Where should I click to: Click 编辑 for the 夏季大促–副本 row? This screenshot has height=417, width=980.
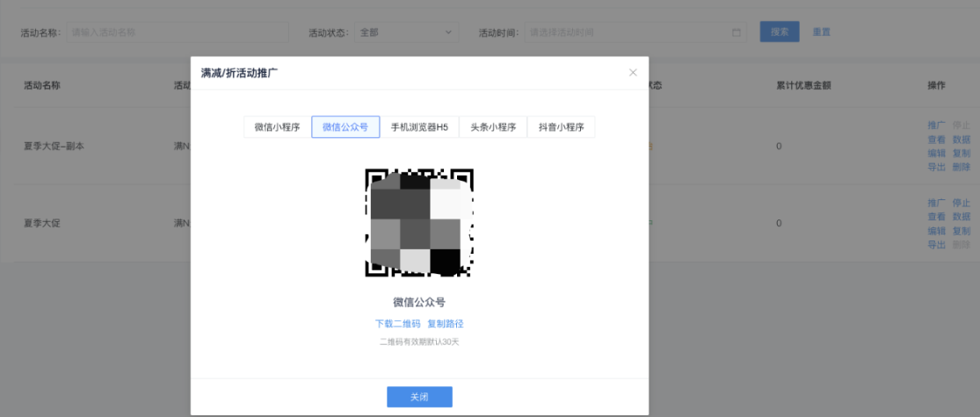click(936, 154)
